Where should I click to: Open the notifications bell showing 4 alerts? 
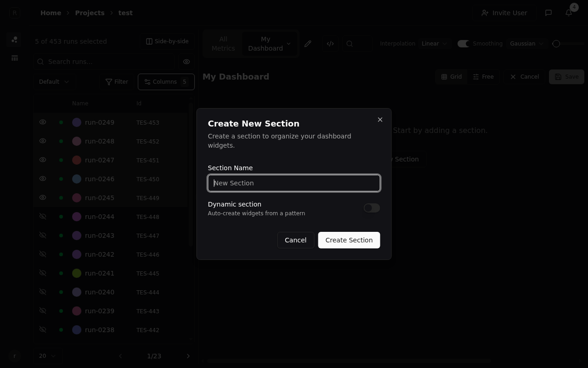pos(568,13)
